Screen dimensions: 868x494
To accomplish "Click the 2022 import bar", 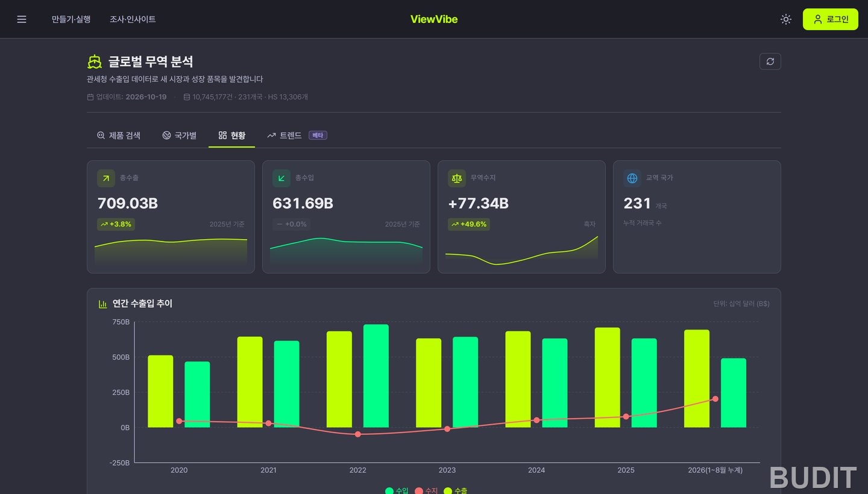I will 376,376.
